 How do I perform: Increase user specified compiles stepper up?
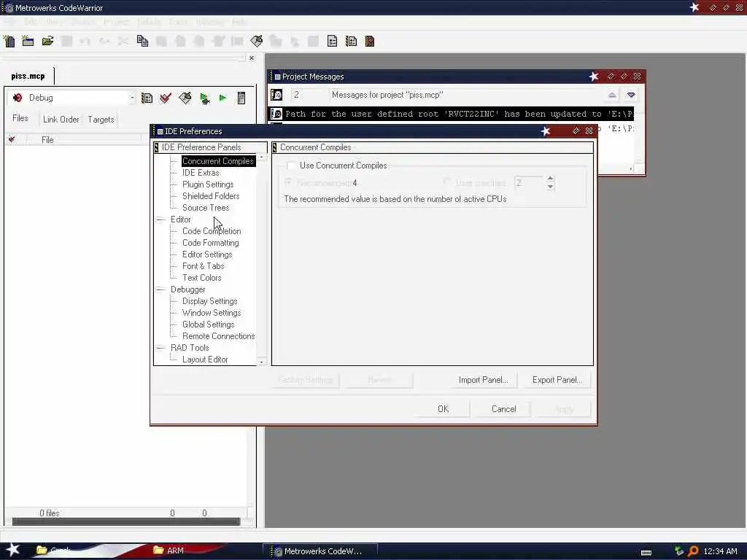click(550, 179)
